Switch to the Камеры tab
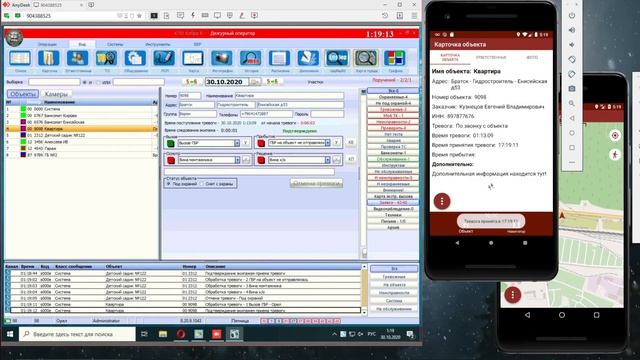The height and width of the screenshot is (360, 640). click(x=56, y=94)
